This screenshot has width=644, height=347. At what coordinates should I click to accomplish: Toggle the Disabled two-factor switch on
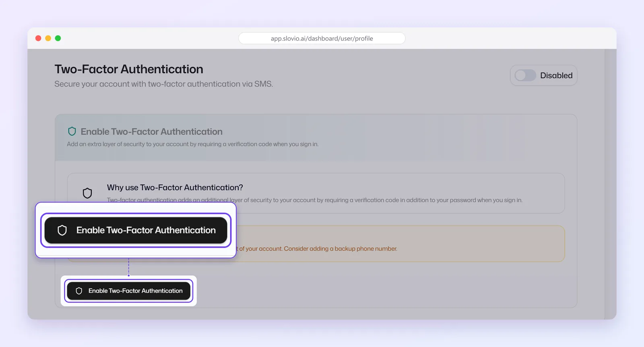525,75
